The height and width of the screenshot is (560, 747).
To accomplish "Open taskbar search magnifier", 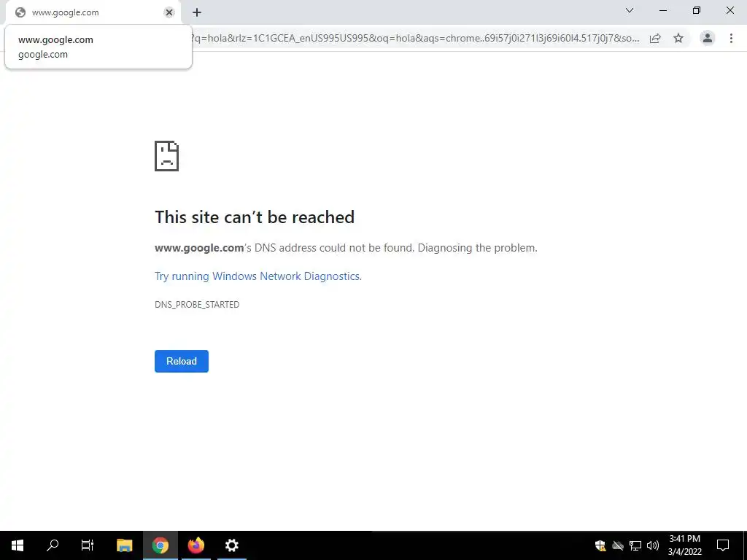I will pyautogui.click(x=53, y=545).
